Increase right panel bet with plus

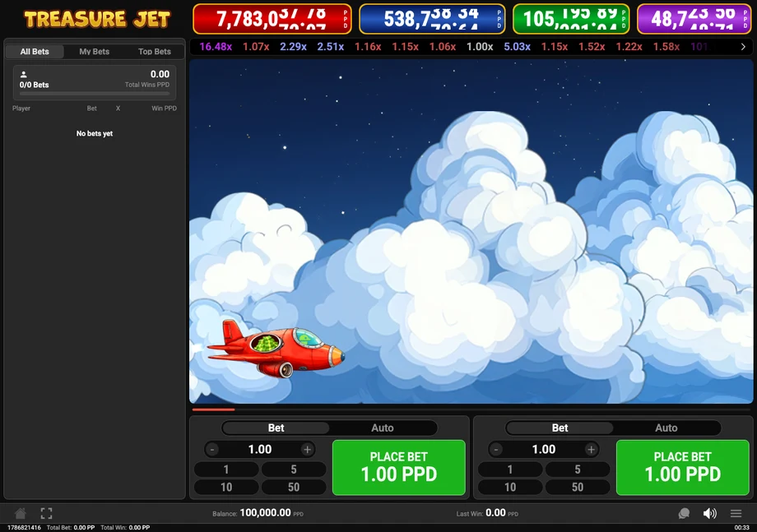pyautogui.click(x=591, y=450)
